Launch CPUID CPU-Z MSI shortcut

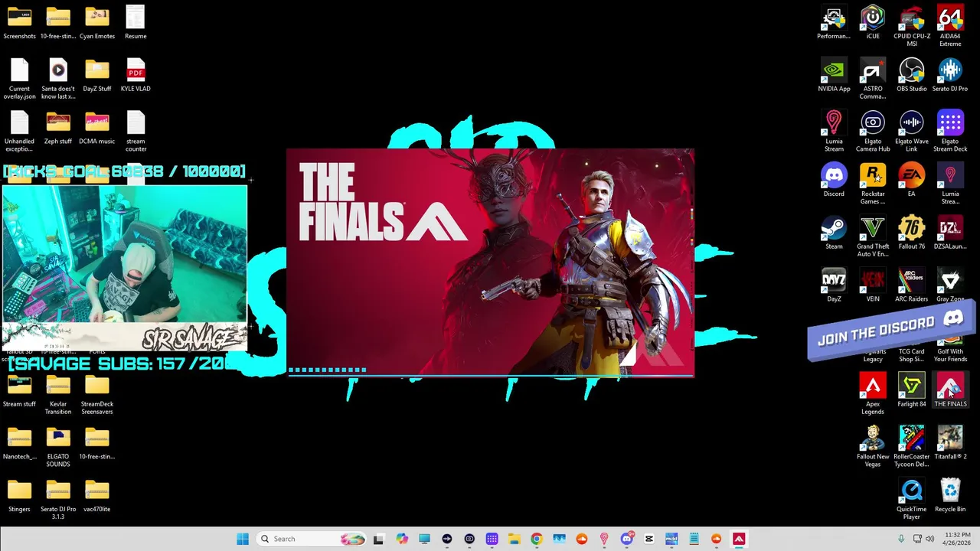click(x=911, y=27)
